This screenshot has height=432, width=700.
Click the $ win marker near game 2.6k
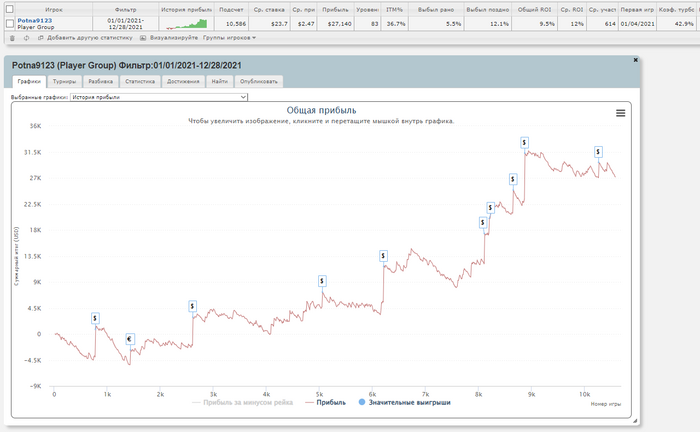click(192, 306)
